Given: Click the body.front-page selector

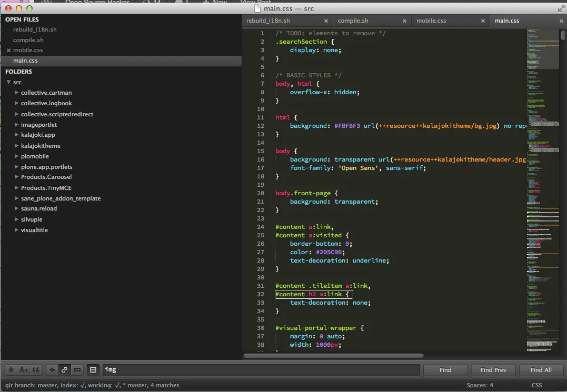Looking at the screenshot, I should pos(303,193).
